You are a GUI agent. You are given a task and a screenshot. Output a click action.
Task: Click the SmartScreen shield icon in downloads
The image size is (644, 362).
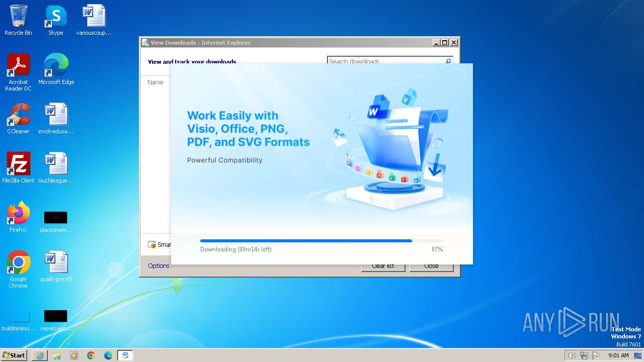pyautogui.click(x=152, y=245)
